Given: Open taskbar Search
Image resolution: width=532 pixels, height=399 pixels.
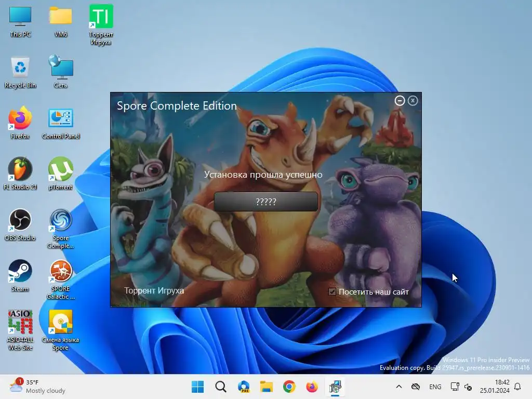Looking at the screenshot, I should click(x=220, y=387).
